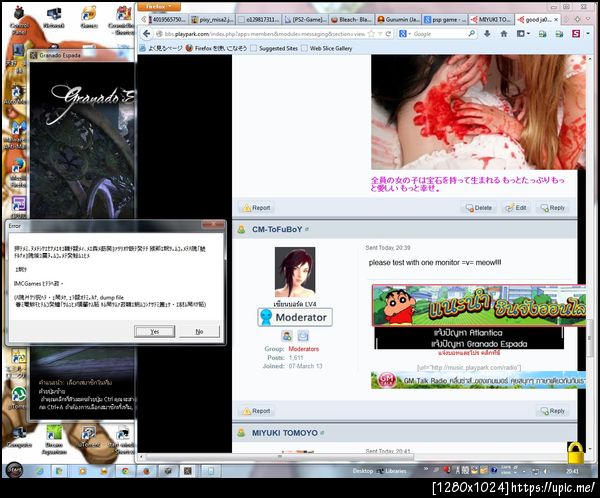Switch to the 'Gurumin (Ja...' tab
600x498 pixels.
click(398, 20)
